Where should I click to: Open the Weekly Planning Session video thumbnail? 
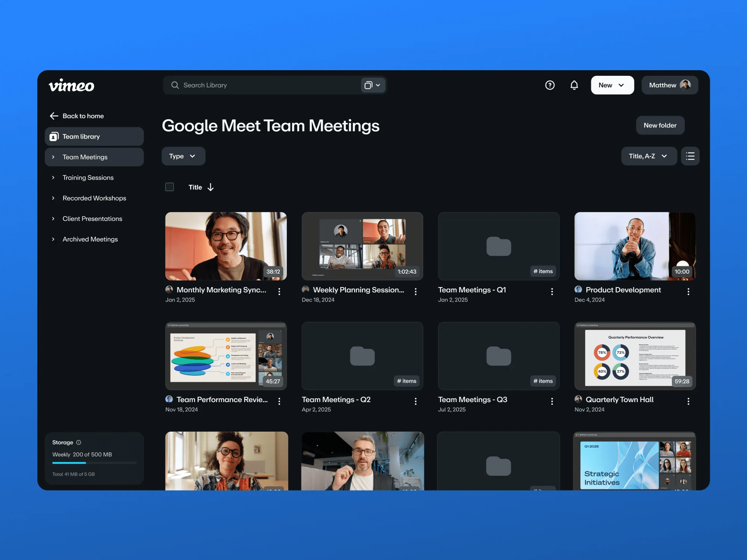[x=362, y=246]
